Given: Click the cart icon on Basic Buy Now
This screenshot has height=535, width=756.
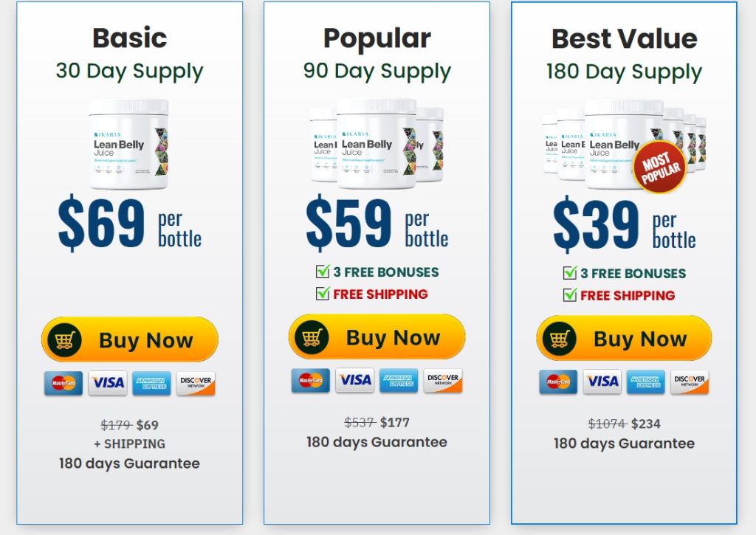Looking at the screenshot, I should point(65,340).
